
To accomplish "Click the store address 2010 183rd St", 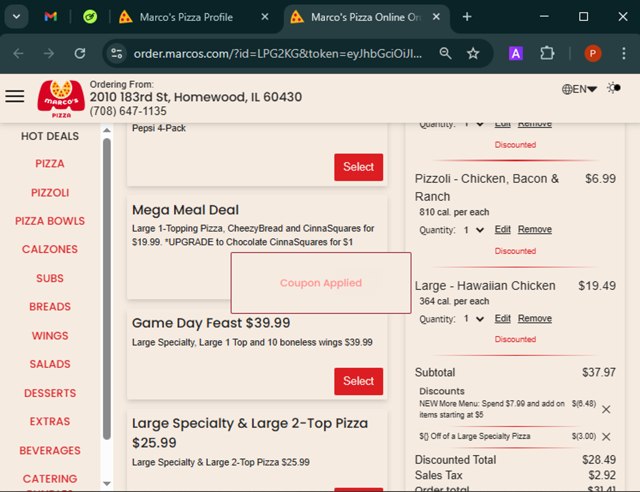I will click(196, 97).
